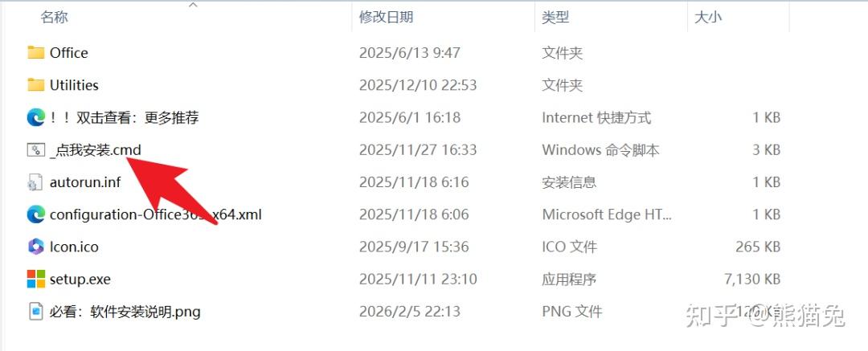868x351 pixels.
Task: Click the Edge icon beside 双击查看:更多推荐
Action: tap(35, 117)
